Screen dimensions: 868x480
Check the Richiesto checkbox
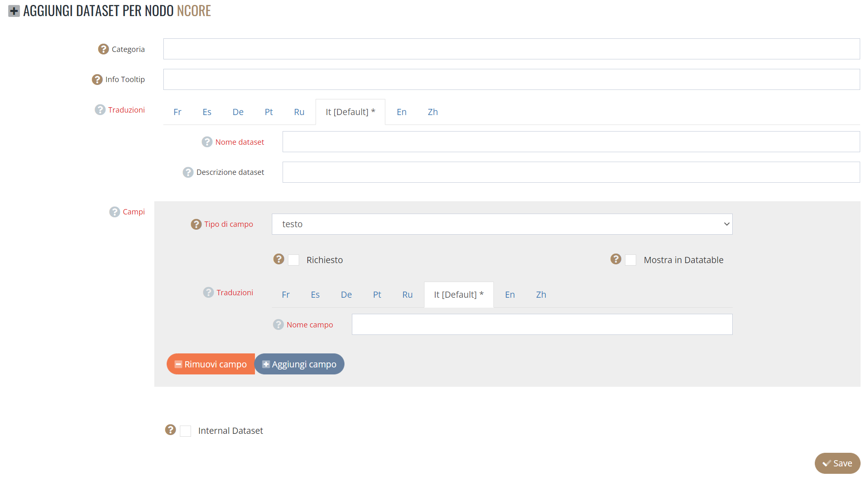(293, 260)
